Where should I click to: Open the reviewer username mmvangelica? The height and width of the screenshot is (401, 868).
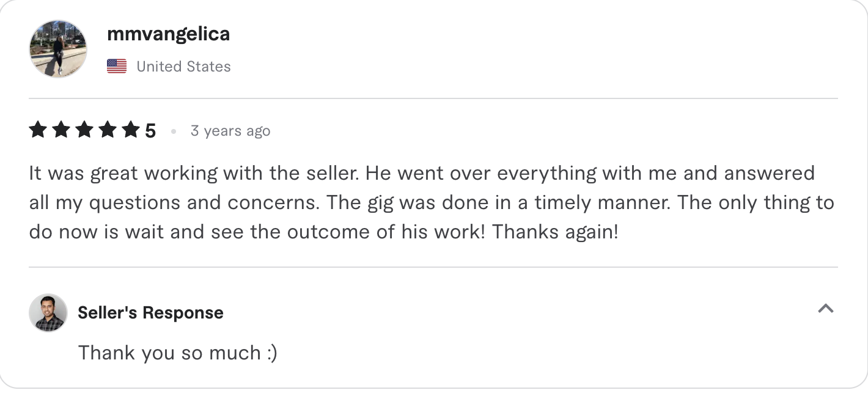click(x=169, y=34)
